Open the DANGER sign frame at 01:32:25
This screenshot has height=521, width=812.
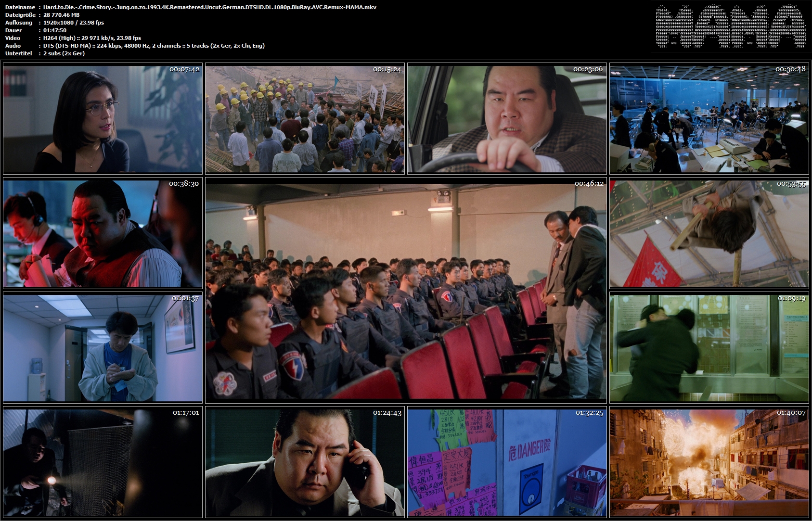click(507, 462)
